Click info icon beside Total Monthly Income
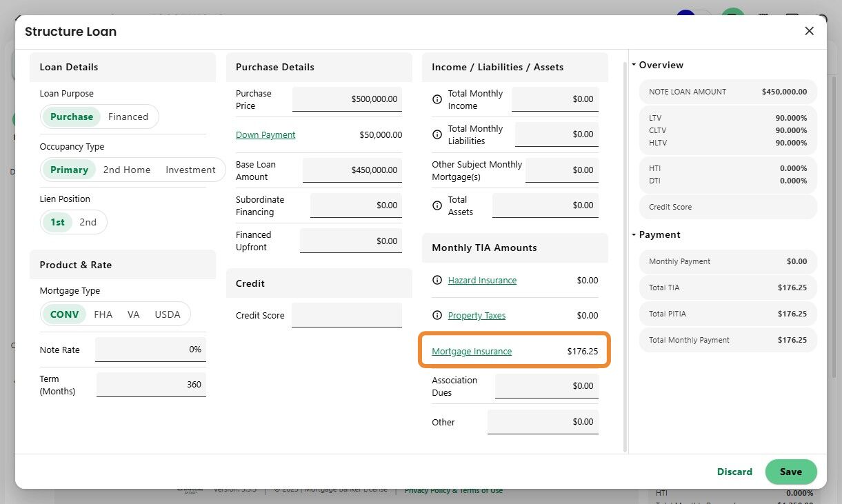This screenshot has height=504, width=842. pos(437,99)
